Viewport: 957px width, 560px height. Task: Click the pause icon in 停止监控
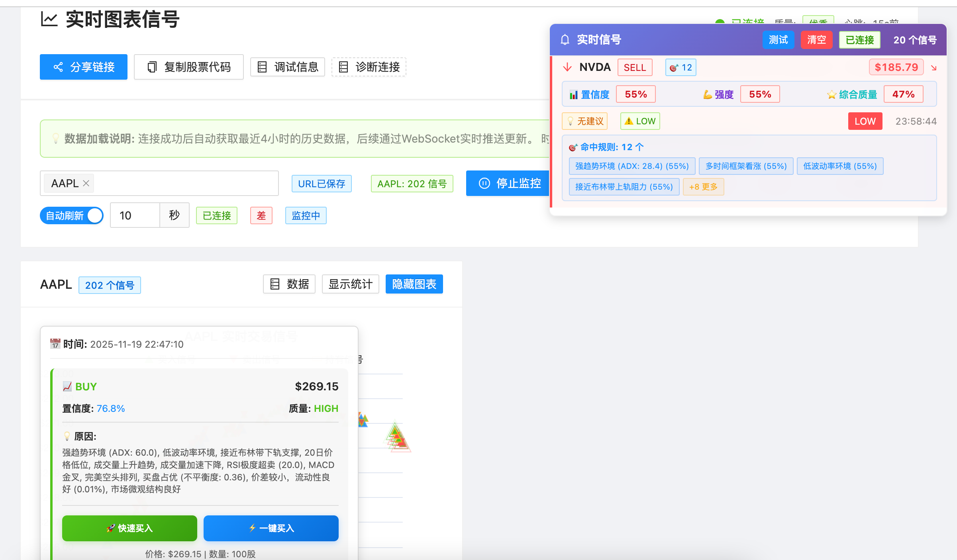(484, 183)
